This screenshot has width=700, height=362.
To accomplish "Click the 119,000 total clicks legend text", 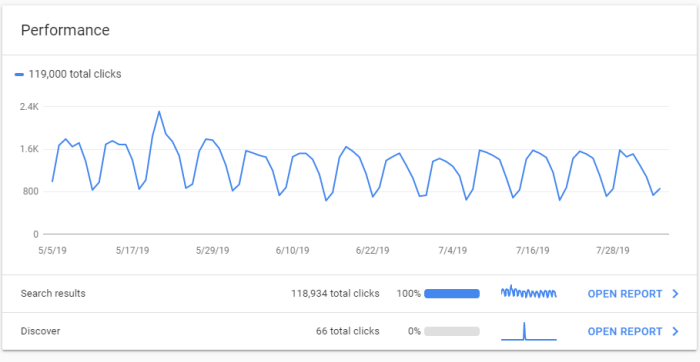I will coord(75,75).
